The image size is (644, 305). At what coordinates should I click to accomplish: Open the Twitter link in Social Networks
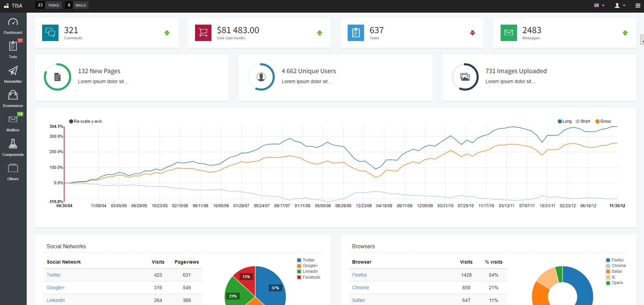[54, 275]
